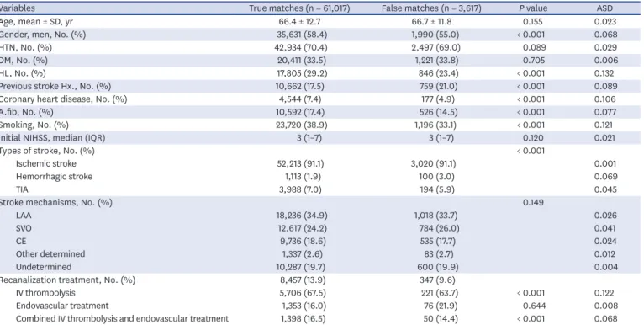
Task: Select the cell '846 (23.4)'
Action: pos(438,73)
